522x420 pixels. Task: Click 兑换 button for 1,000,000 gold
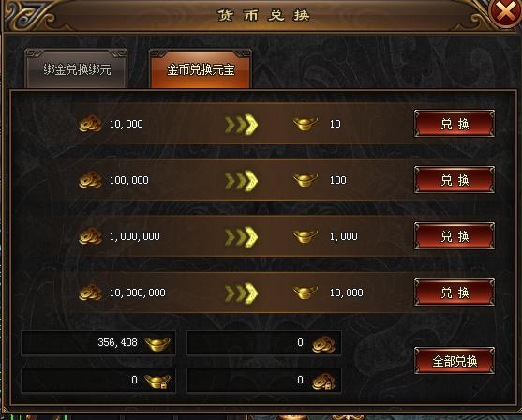click(455, 236)
